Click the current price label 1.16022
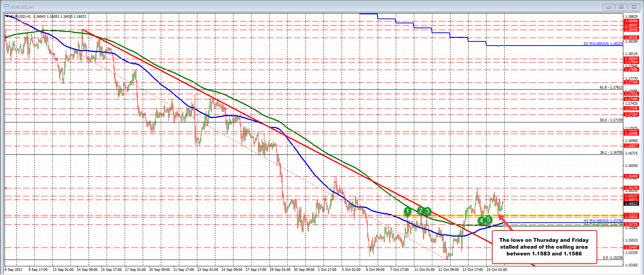This screenshot has height=275, width=644. pos(631,204)
